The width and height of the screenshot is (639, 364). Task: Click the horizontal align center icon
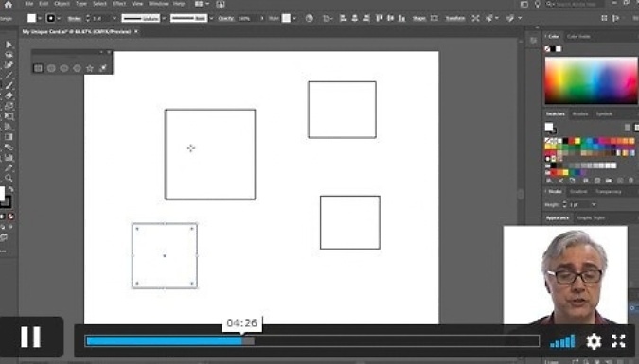point(355,18)
